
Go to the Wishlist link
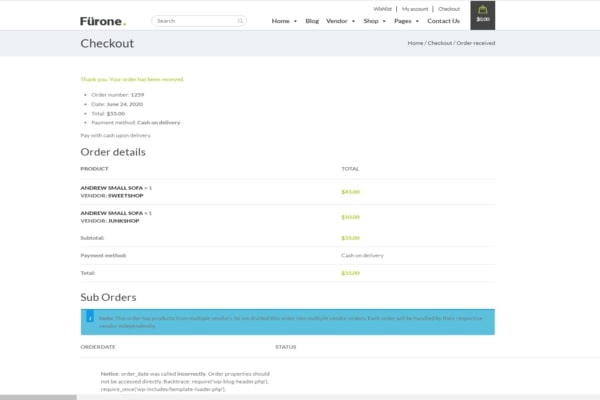(x=382, y=8)
